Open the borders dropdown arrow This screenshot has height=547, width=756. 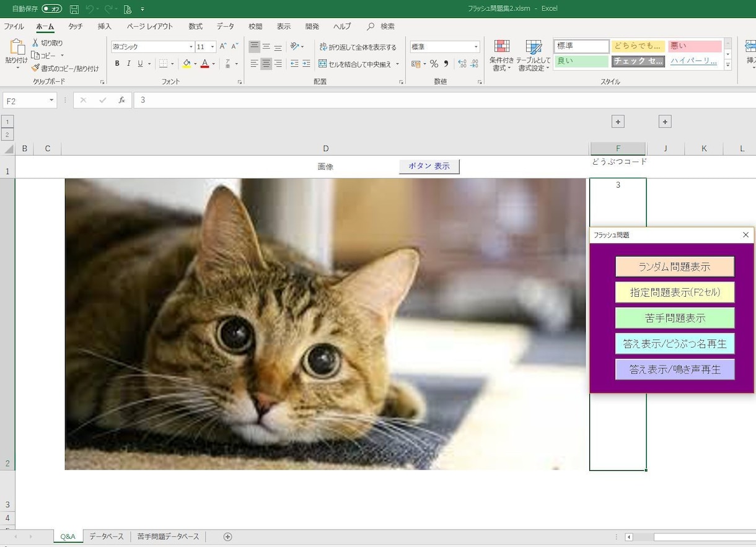point(172,64)
